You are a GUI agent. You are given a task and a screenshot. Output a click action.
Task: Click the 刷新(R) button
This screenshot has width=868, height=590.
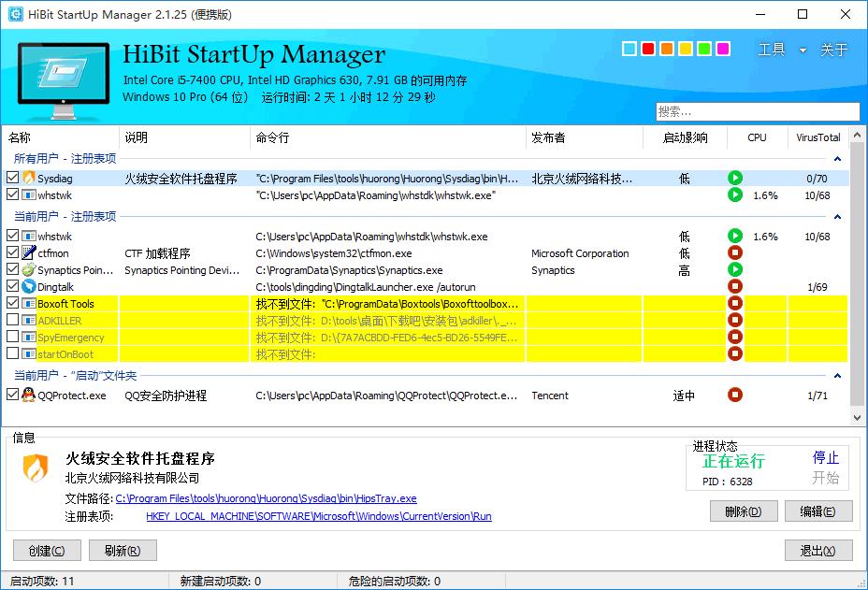(x=123, y=551)
